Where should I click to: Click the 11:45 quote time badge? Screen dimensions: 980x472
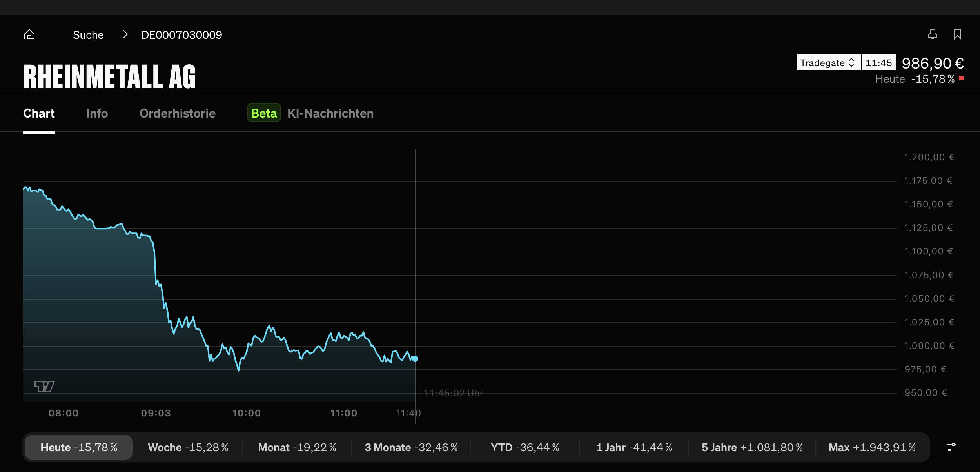[x=879, y=63]
